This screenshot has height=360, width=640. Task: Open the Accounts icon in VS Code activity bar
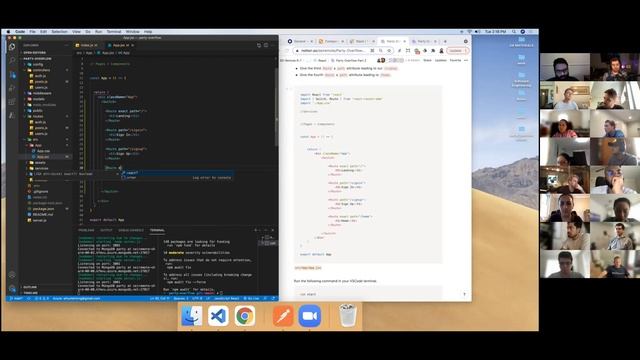coord(12,275)
